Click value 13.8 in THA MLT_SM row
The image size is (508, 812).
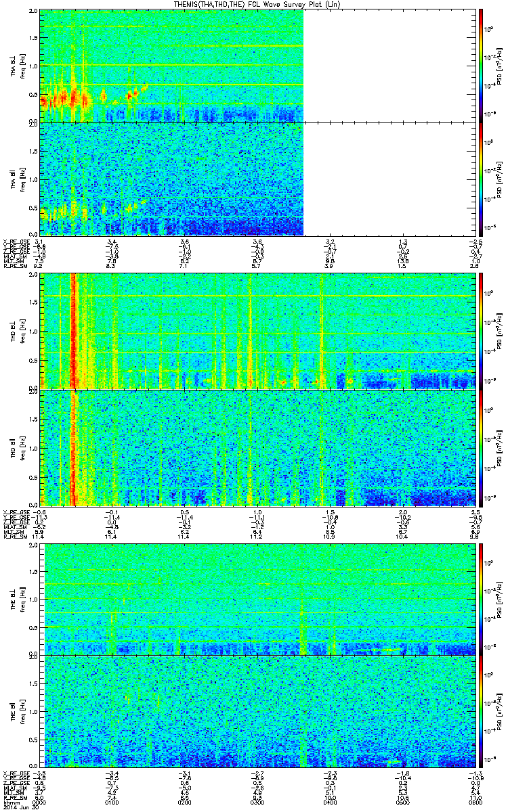(x=402, y=262)
